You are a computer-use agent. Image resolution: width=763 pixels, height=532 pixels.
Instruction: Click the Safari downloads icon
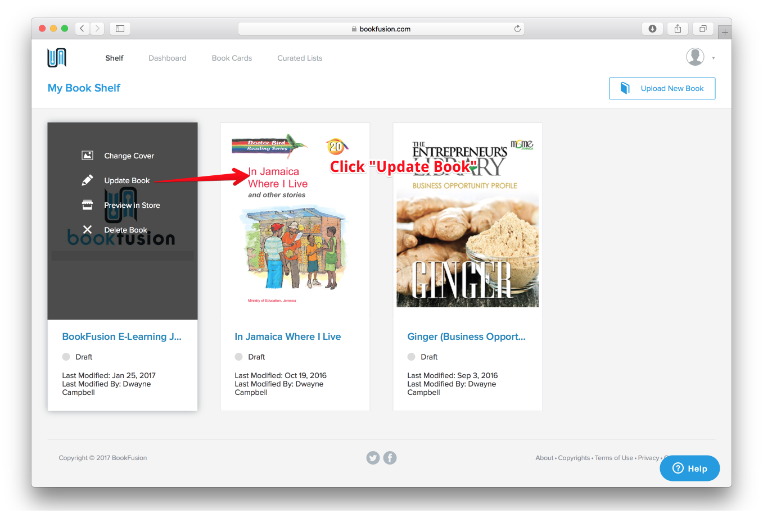652,29
